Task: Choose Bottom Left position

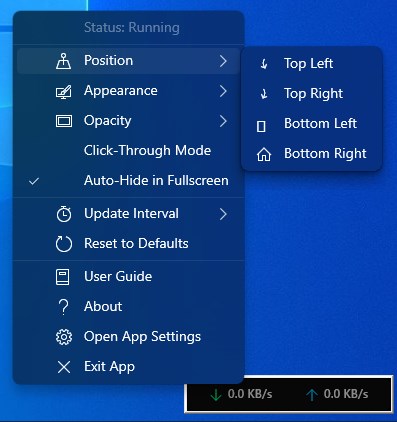Action: (x=312, y=123)
